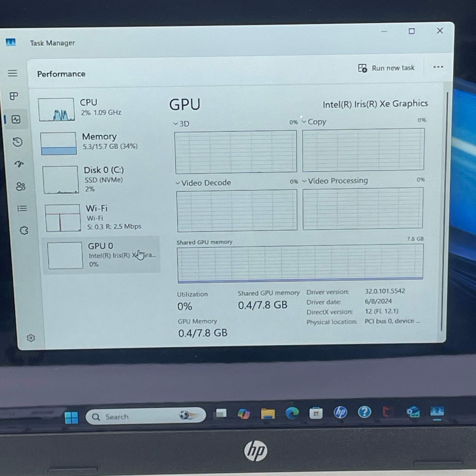This screenshot has width=476, height=476.
Task: Select the Wi-Fi performance item
Action: point(101,217)
